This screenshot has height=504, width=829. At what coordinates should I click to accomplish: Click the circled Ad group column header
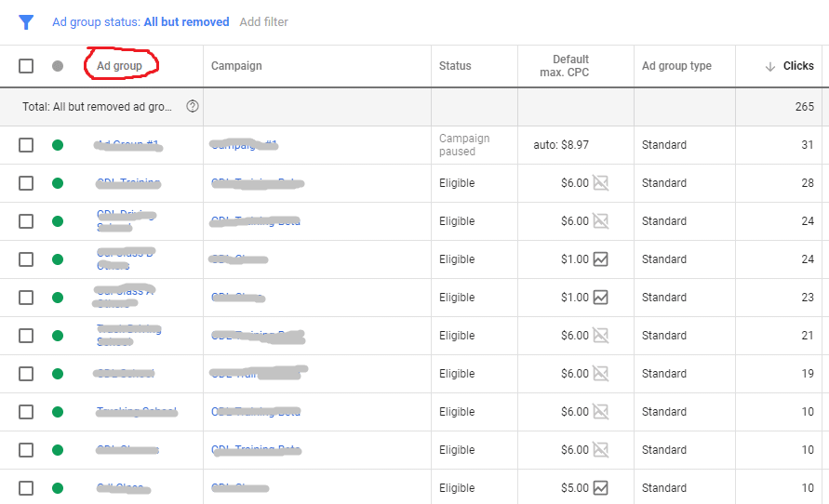[119, 66]
